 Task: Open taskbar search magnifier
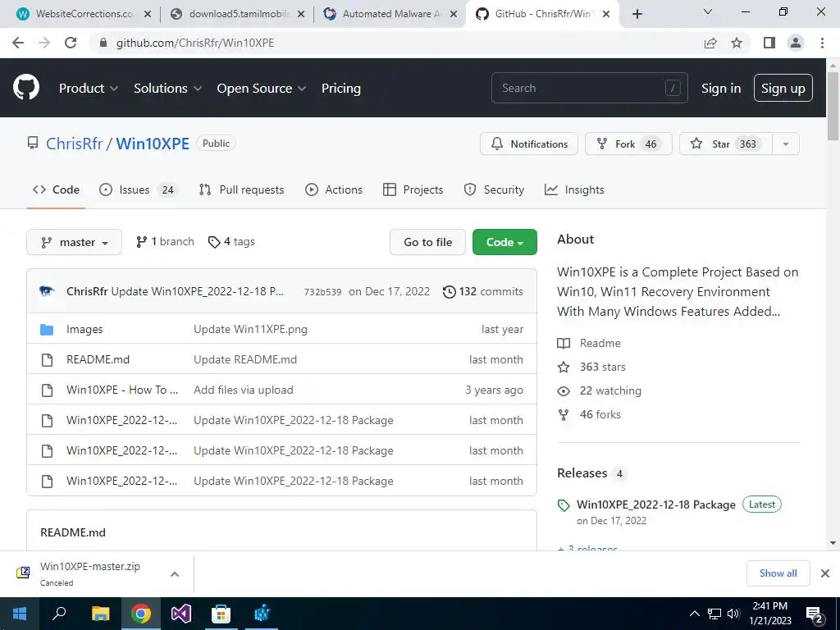coord(59,614)
